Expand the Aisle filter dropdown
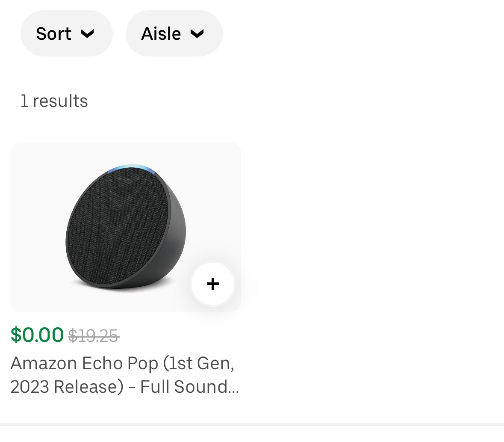 174,33
